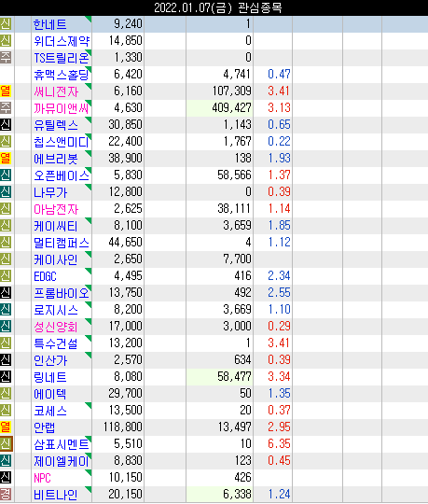This screenshot has height=504, width=428.
Task: Select stock name 한네트
Action: 49,24
